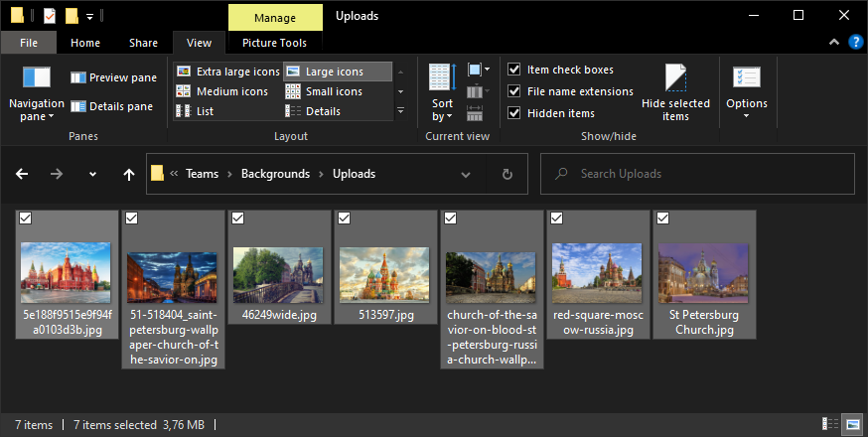
Task: Toggle the Preview pane
Action: coord(113,77)
